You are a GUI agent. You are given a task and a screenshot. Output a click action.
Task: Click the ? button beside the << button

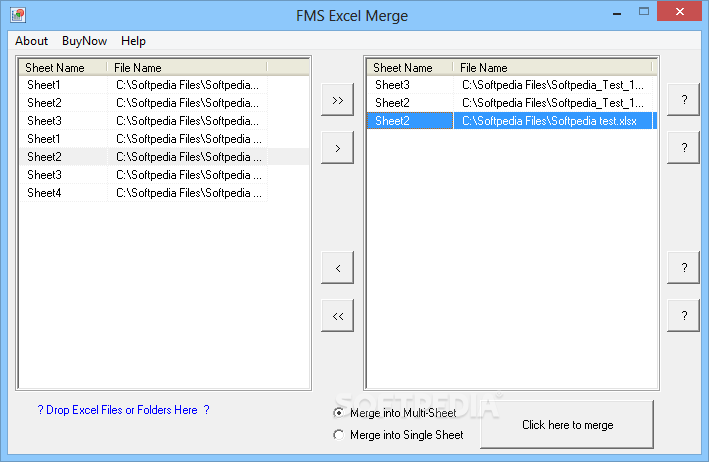click(x=684, y=316)
